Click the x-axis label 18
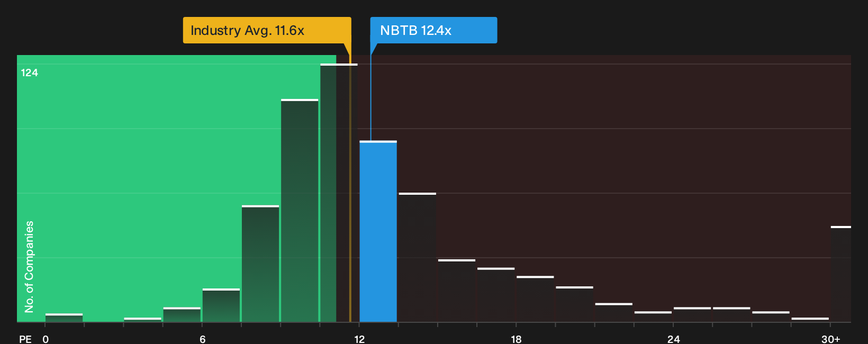This screenshot has width=868, height=344. pos(516,339)
